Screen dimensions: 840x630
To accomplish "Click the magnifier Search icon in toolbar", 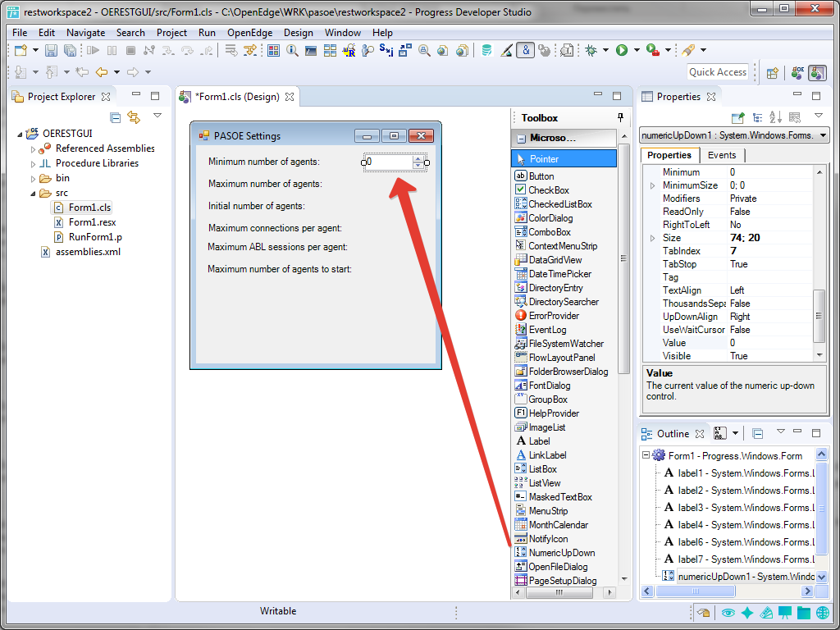I will tap(292, 50).
